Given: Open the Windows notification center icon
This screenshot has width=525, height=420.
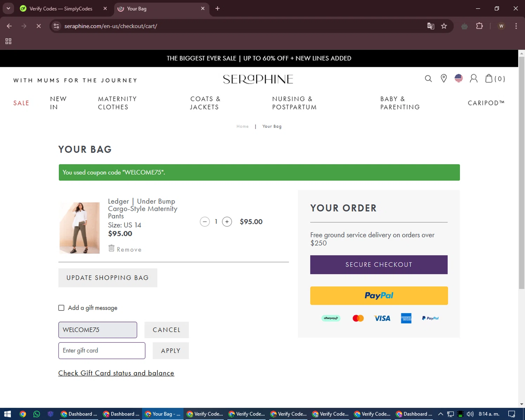Looking at the screenshot, I should click(x=512, y=414).
